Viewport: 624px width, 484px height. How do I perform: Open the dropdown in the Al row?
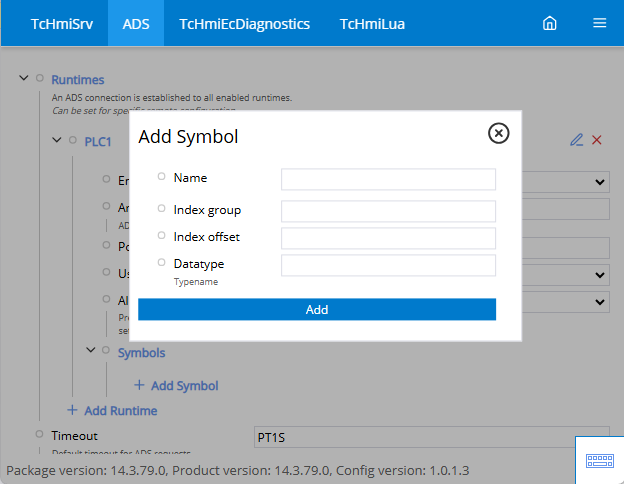point(600,302)
